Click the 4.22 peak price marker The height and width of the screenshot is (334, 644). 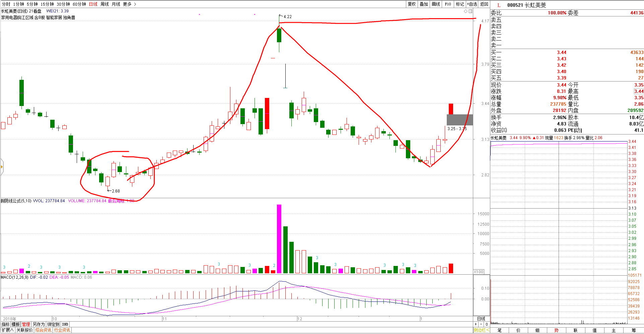coord(287,16)
